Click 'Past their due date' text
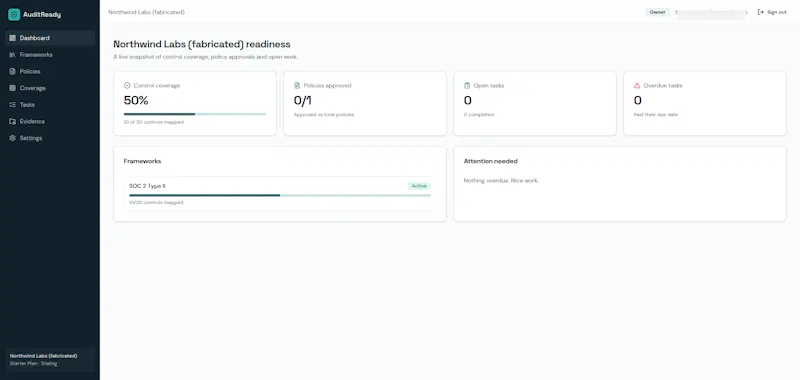The image size is (800, 380). (x=656, y=115)
